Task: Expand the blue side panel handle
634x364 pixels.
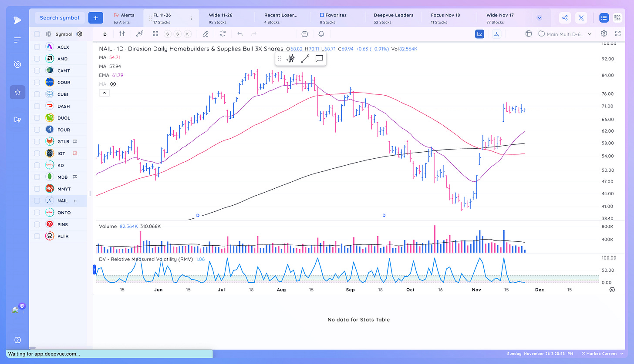Action: pyautogui.click(x=94, y=270)
